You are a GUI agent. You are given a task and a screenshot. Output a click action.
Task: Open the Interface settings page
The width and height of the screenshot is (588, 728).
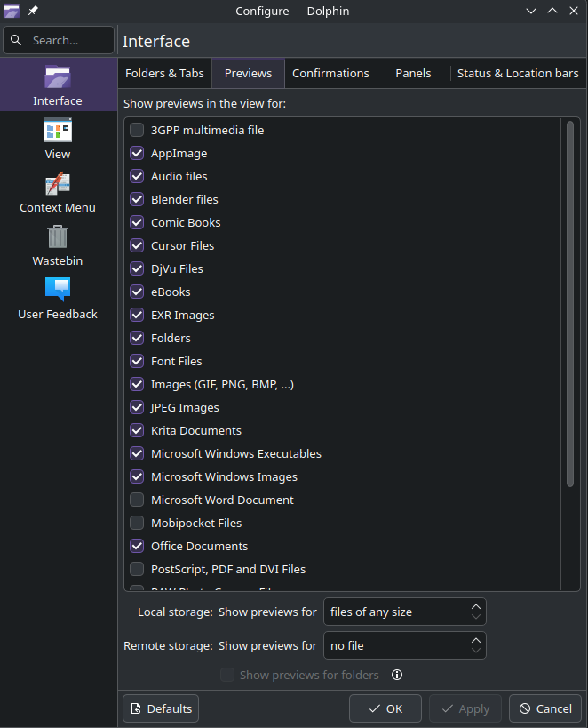tap(58, 85)
